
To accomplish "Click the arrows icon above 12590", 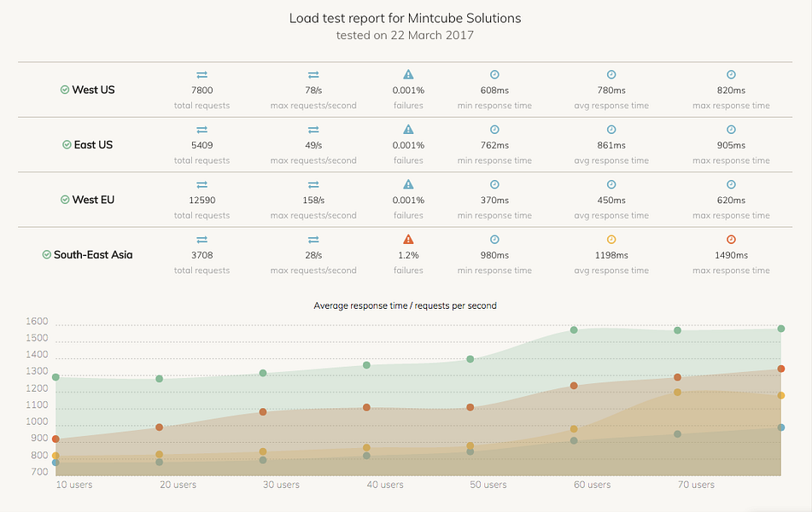I will pos(202,184).
